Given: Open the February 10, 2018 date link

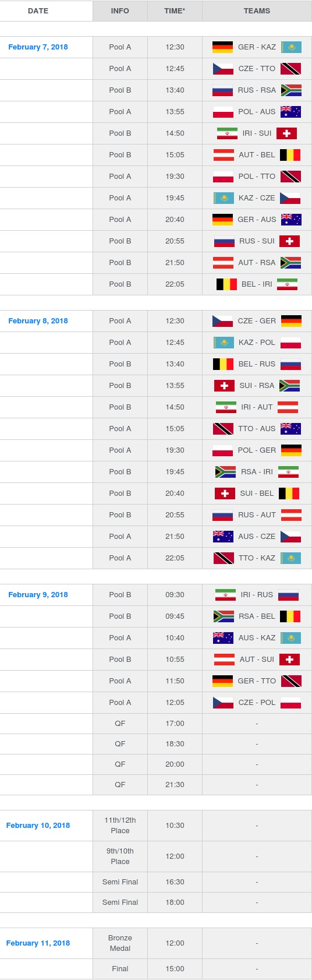Looking at the screenshot, I should point(38,826).
